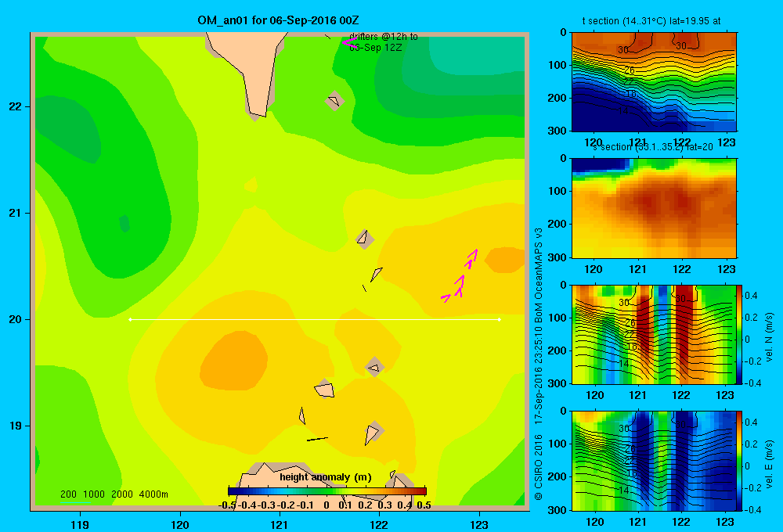Click the 0.4 top tick on vel. N scale
The image size is (783, 532).
point(751,296)
